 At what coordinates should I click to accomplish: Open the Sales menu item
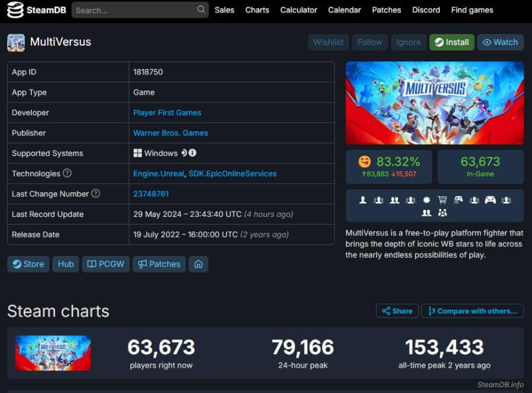tap(224, 10)
